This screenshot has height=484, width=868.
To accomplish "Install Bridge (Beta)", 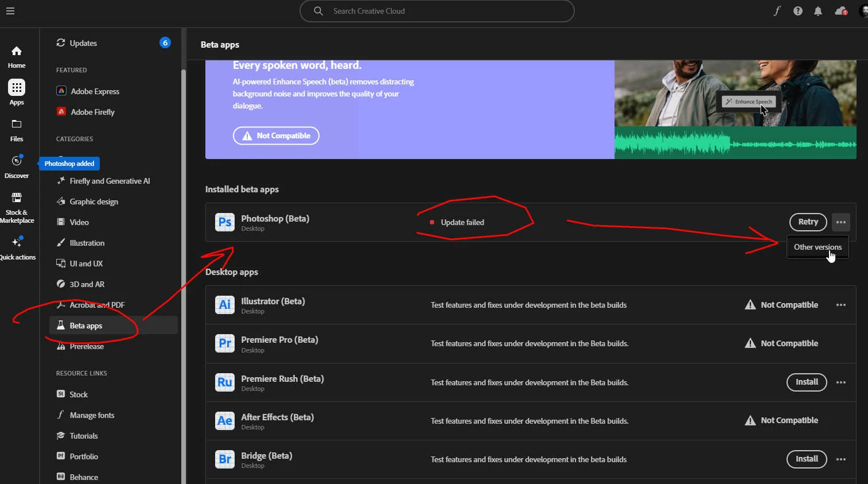I will [807, 459].
